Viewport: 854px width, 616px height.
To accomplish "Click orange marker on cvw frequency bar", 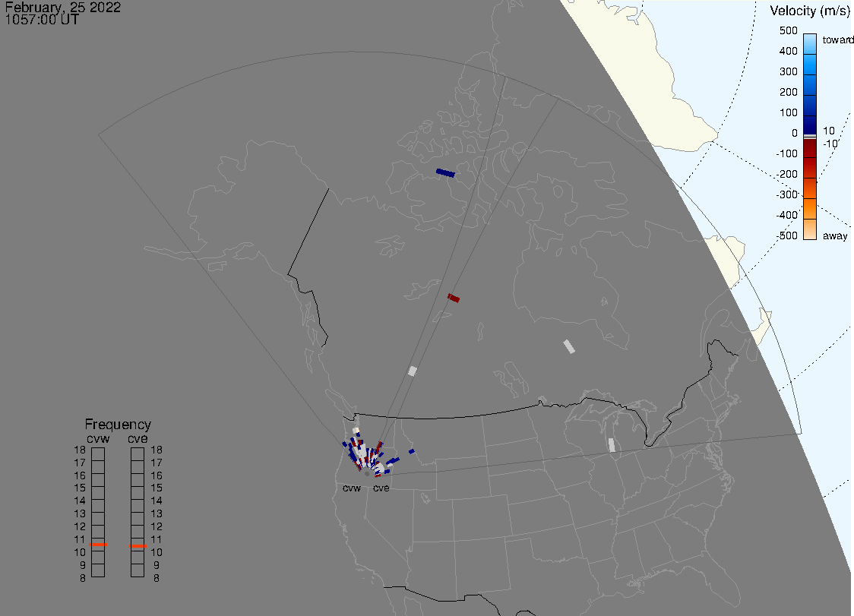I will tap(98, 545).
